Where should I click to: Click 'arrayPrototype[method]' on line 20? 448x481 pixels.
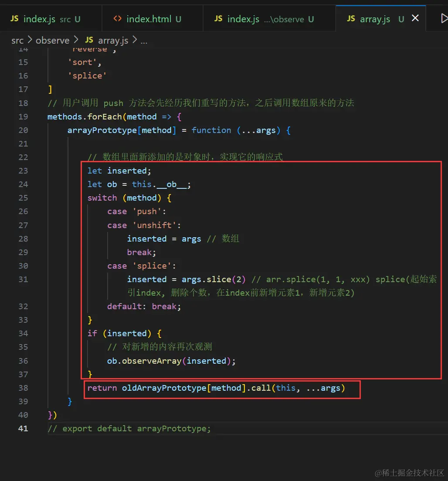[x=122, y=130]
